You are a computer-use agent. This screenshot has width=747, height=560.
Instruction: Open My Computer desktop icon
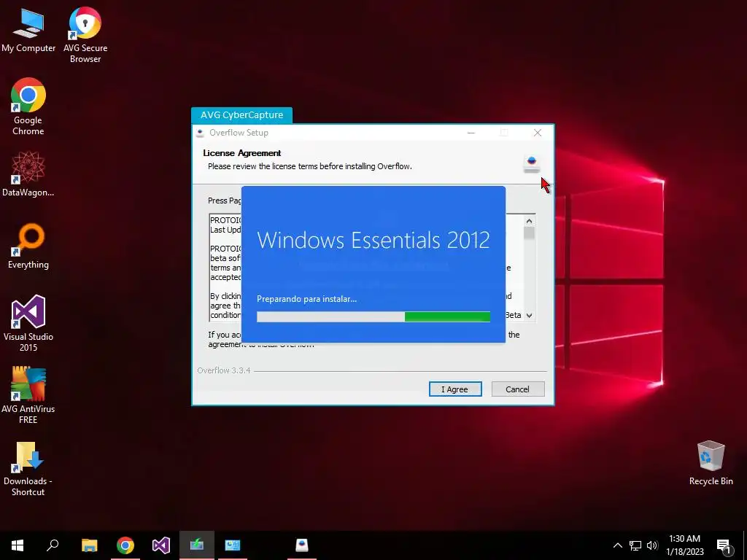tap(28, 30)
